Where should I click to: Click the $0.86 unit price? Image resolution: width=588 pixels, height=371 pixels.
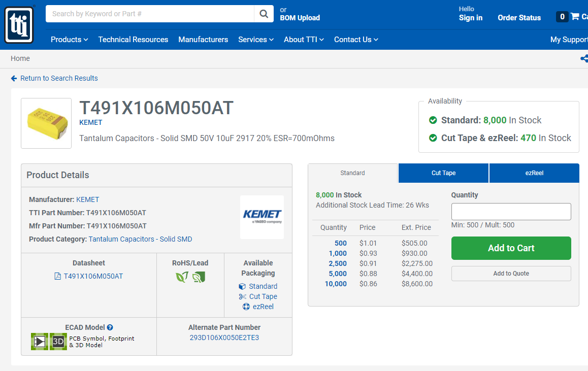point(368,284)
